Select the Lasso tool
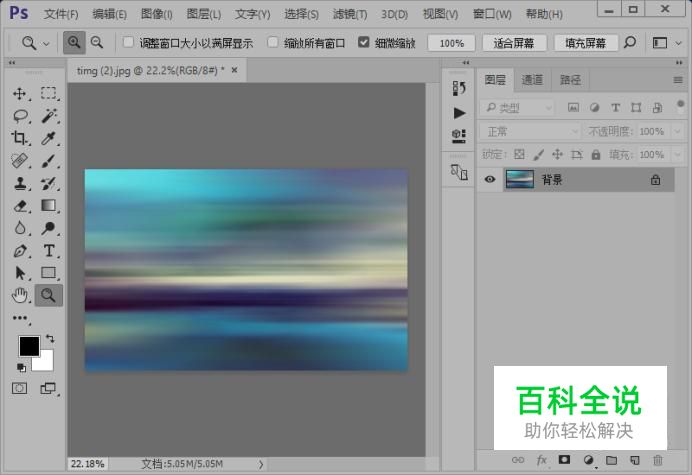 (20, 116)
